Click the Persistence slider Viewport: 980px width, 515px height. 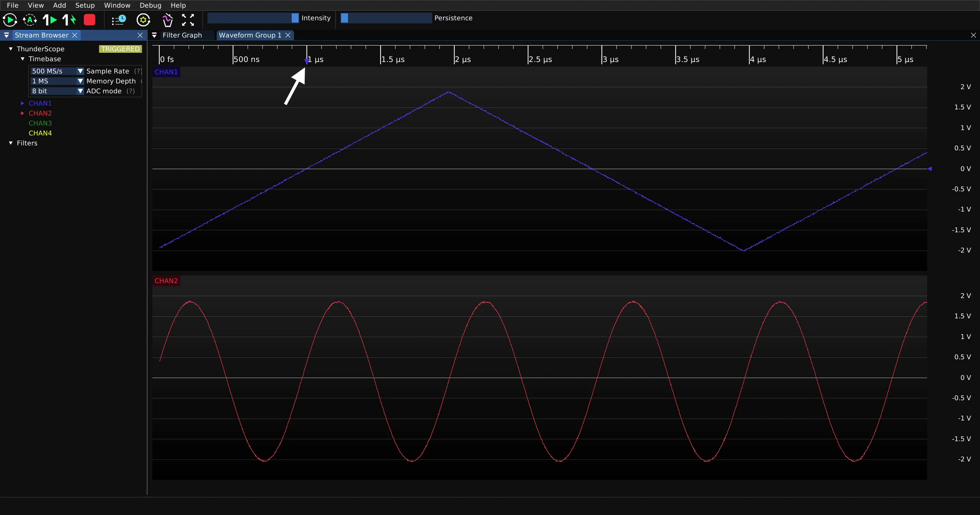(386, 18)
